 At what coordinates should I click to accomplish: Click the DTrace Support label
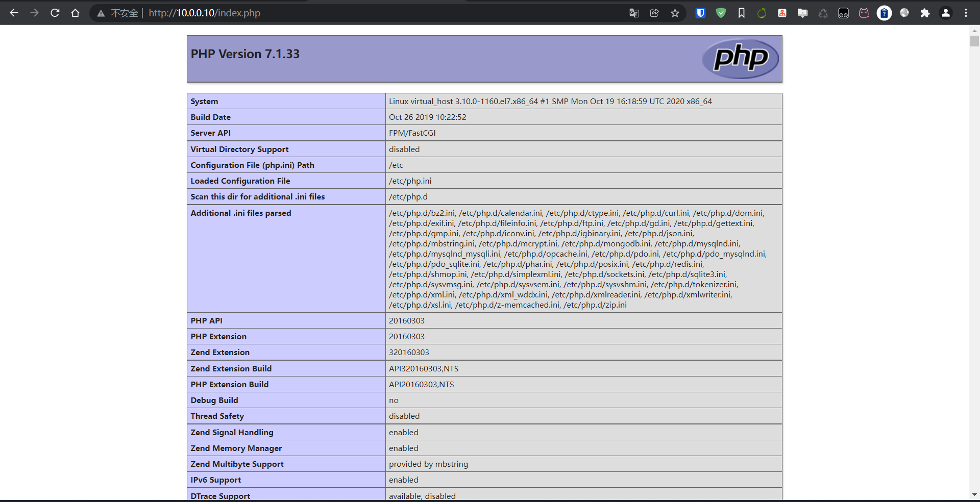tap(220, 496)
